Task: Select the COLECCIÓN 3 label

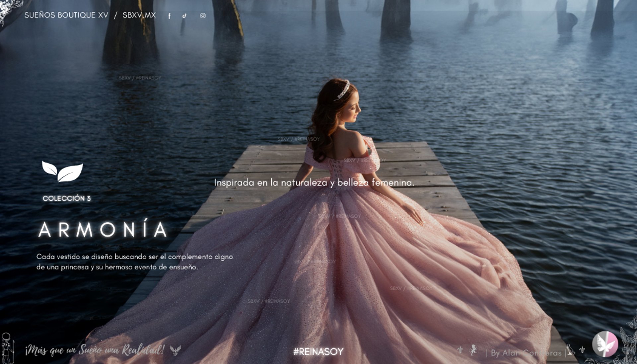Action: point(66,198)
